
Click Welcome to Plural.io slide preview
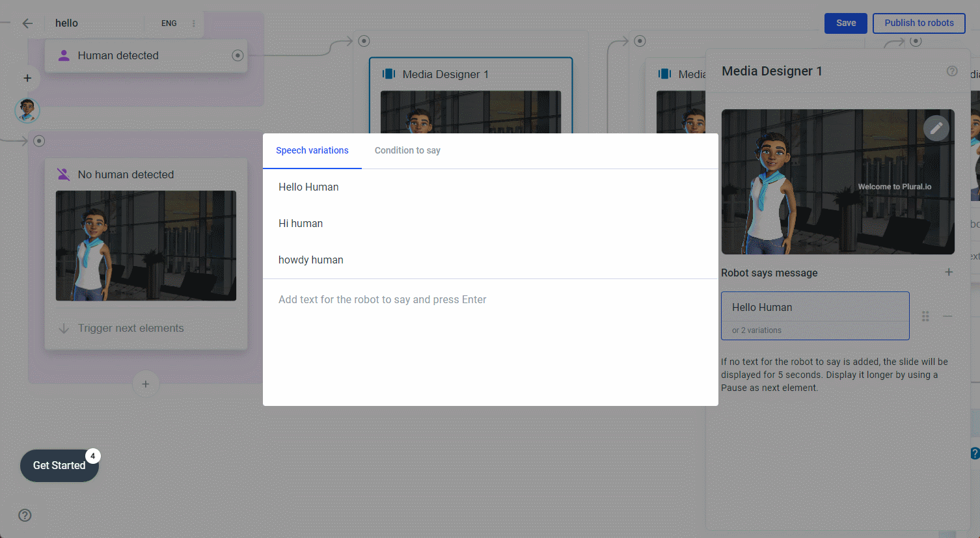(x=837, y=182)
